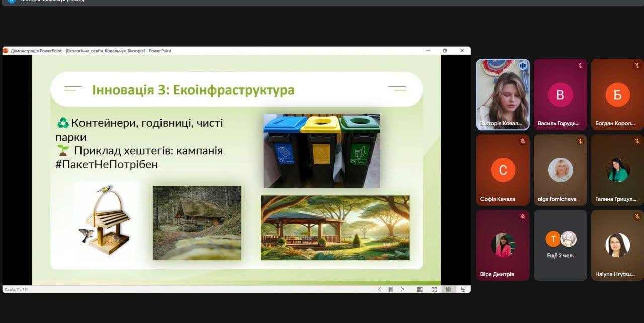Screen dimensions: 644x323
Task: Start Slide Show from status bar
Action: click(x=463, y=289)
